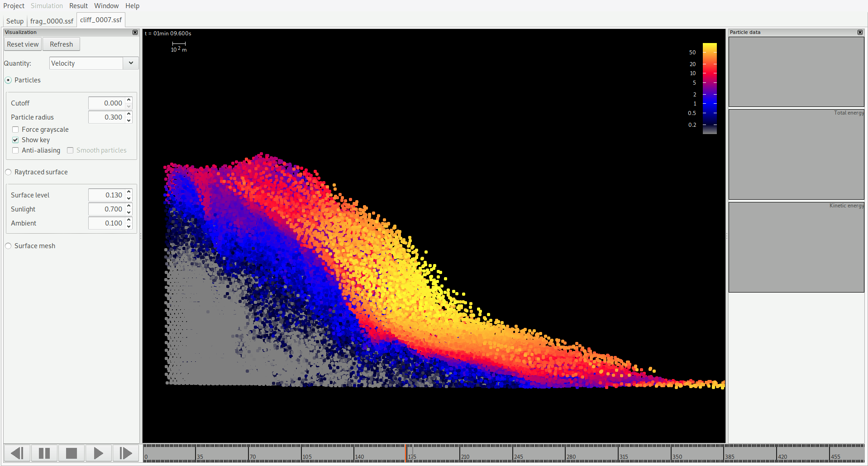Image resolution: width=868 pixels, height=466 pixels.
Task: Decrease Ambient value with down arrow
Action: click(129, 226)
